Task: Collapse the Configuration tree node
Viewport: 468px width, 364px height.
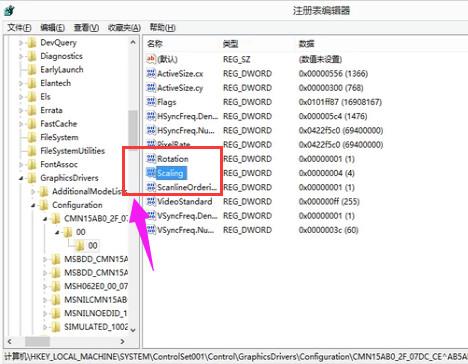Action: [33, 205]
